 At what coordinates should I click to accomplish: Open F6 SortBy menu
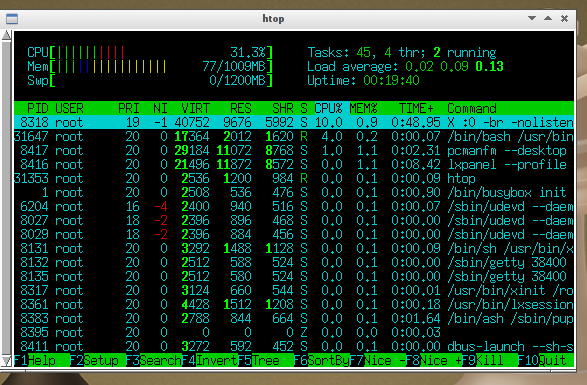click(322, 361)
